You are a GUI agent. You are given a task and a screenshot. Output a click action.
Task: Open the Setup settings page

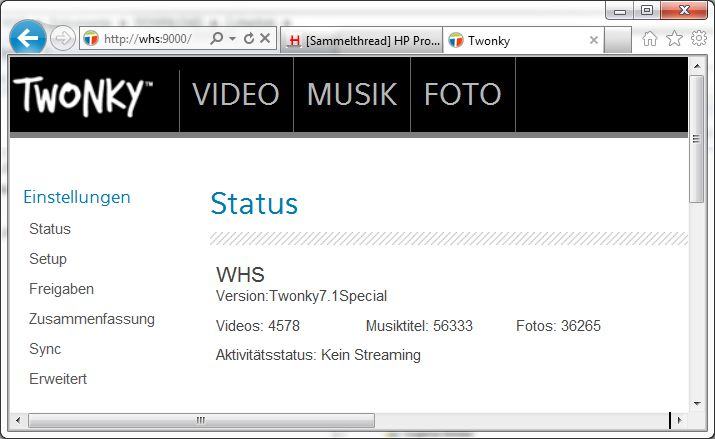pyautogui.click(x=48, y=259)
